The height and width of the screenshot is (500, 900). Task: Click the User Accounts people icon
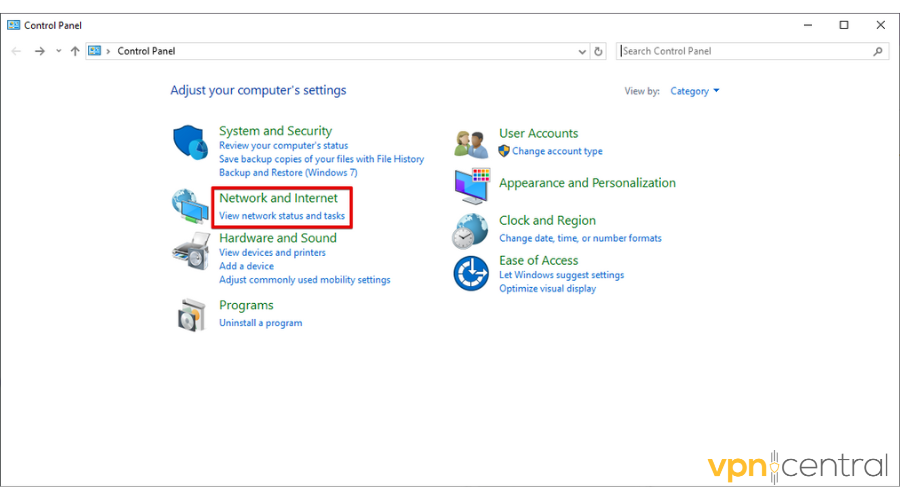tap(471, 144)
